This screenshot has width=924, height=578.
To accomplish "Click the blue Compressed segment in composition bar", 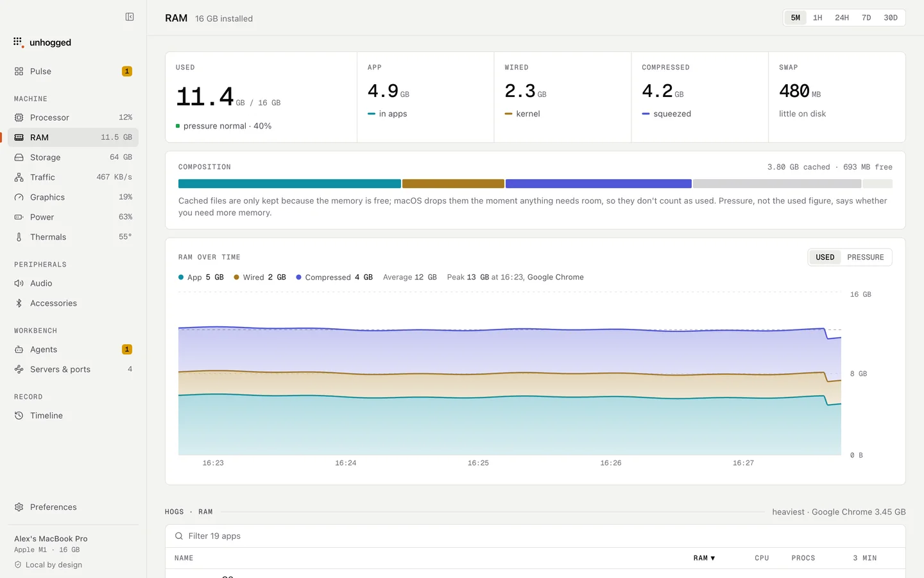I will click(599, 184).
